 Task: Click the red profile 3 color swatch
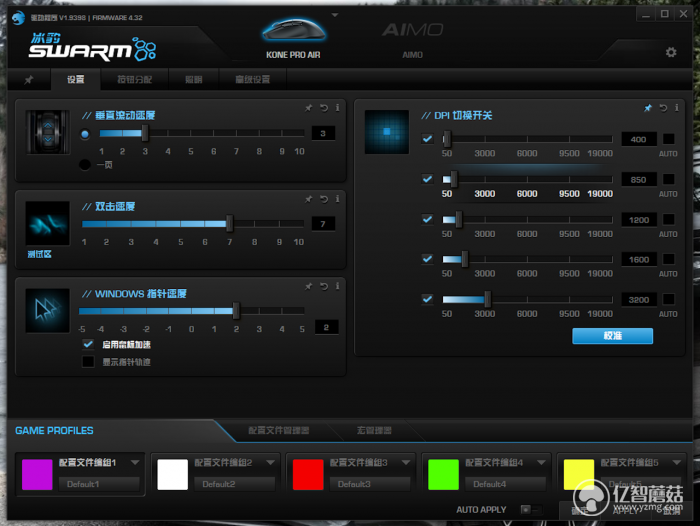308,475
